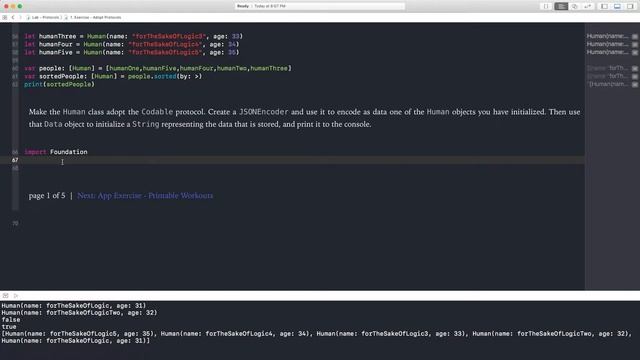This screenshot has width=640, height=360.
Task: Open the related items grid menu
Action: (4, 18)
